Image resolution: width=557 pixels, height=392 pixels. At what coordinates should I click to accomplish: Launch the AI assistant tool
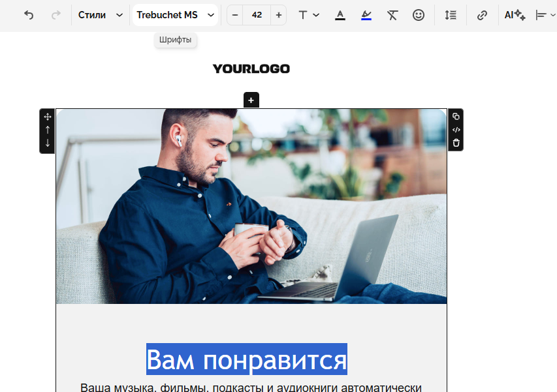click(515, 15)
